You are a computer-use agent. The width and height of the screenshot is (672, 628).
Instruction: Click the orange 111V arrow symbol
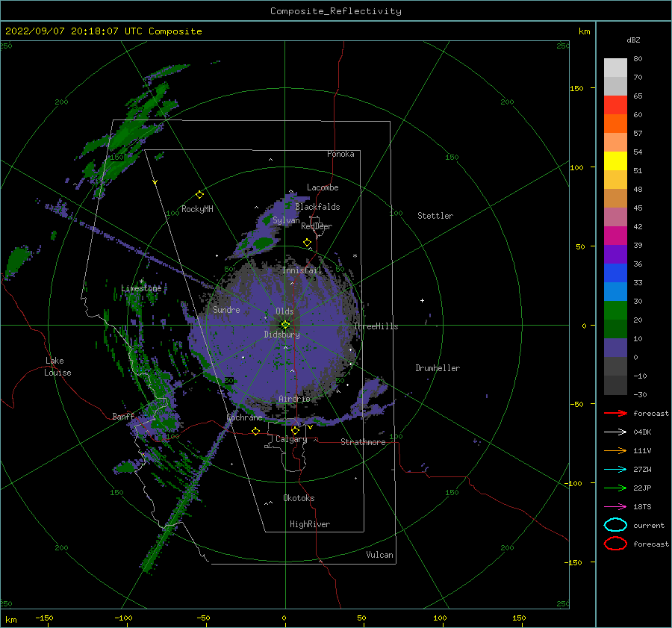[615, 450]
